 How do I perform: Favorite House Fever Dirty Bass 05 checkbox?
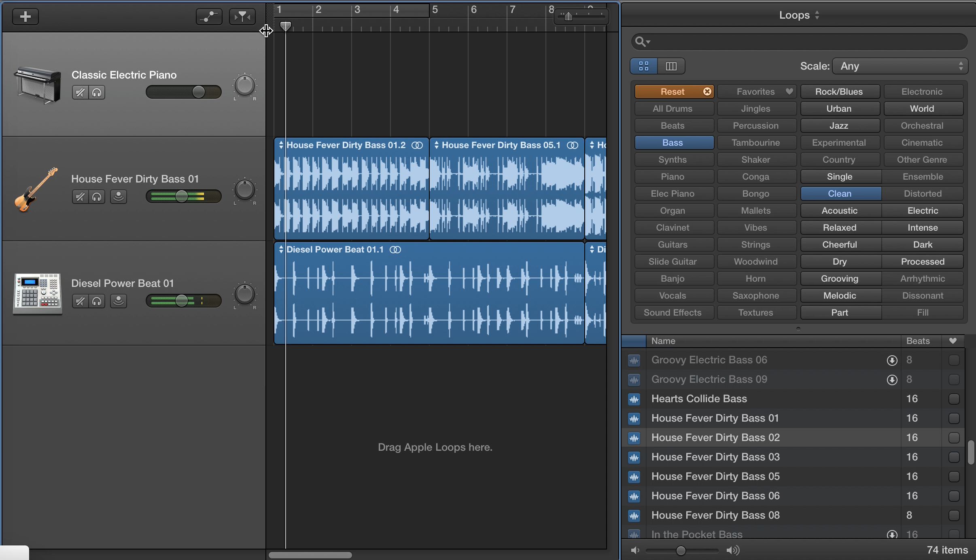point(954,477)
